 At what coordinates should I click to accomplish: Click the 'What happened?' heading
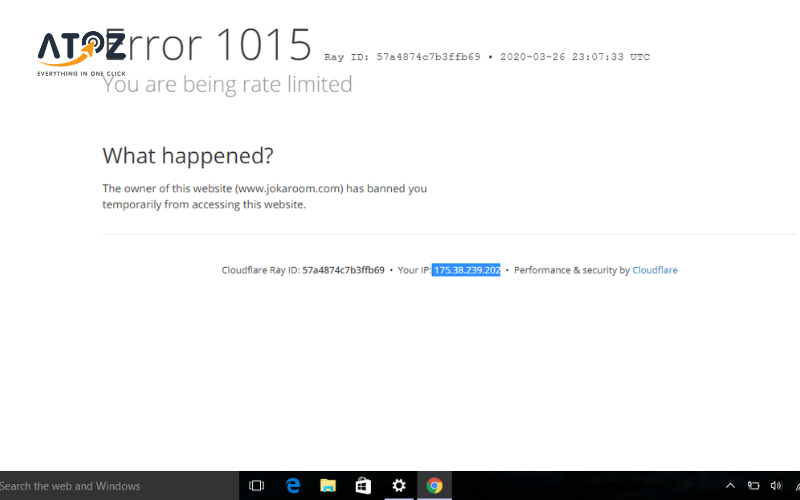tap(187, 156)
